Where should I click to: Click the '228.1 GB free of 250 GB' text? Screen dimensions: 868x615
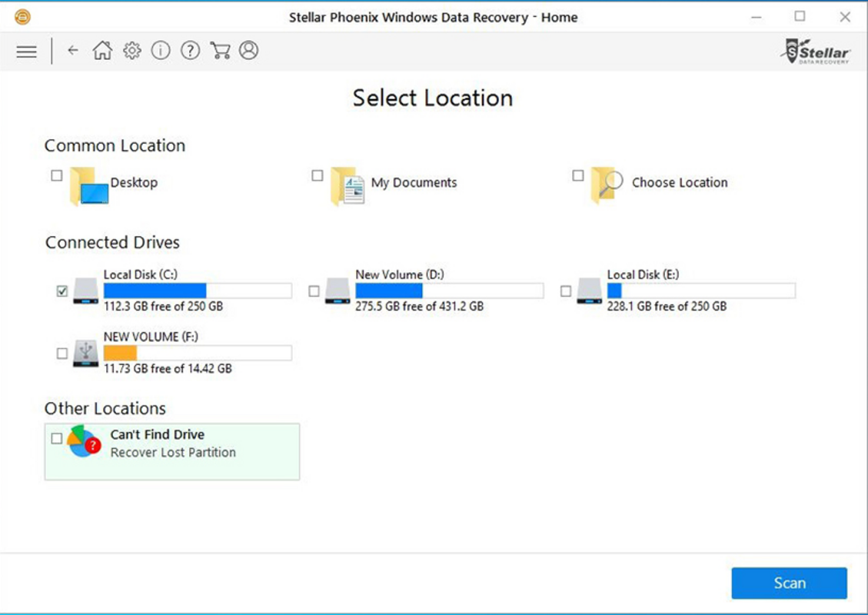667,307
